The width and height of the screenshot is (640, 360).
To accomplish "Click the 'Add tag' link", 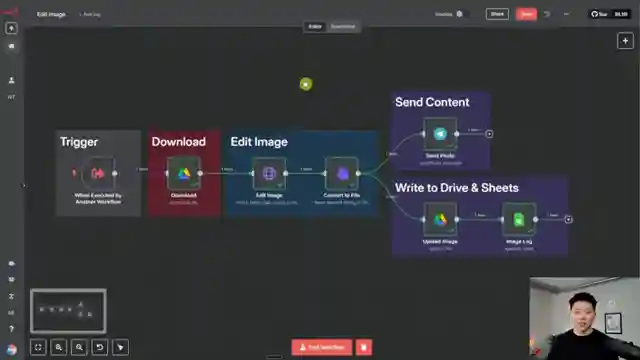I will 90,14.
